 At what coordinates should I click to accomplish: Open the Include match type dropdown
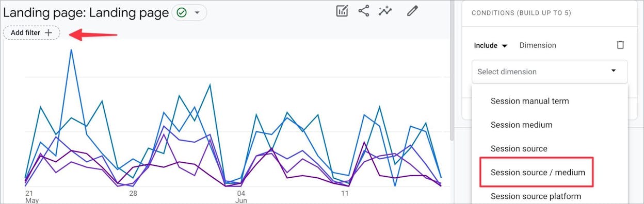491,45
